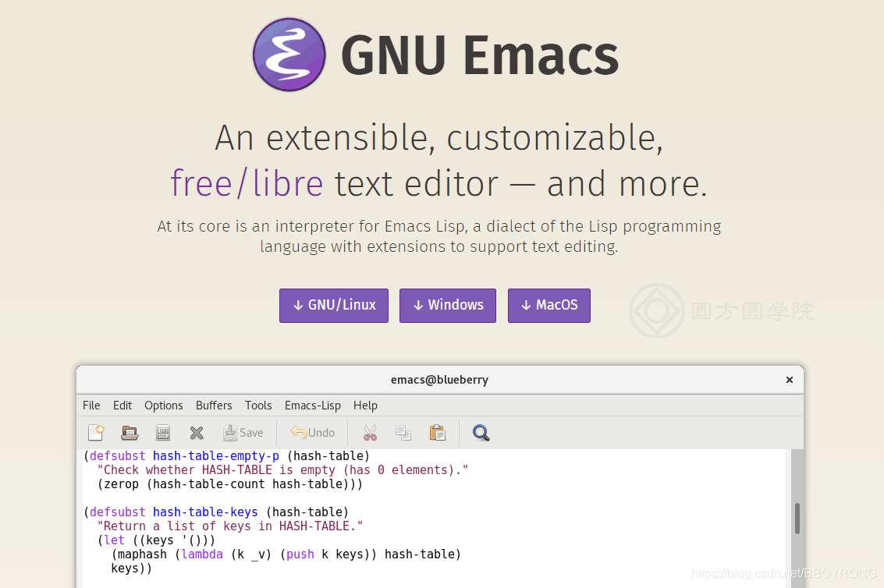Click the emacs@blueberry title bar text
This screenshot has width=884, height=588.
point(440,380)
